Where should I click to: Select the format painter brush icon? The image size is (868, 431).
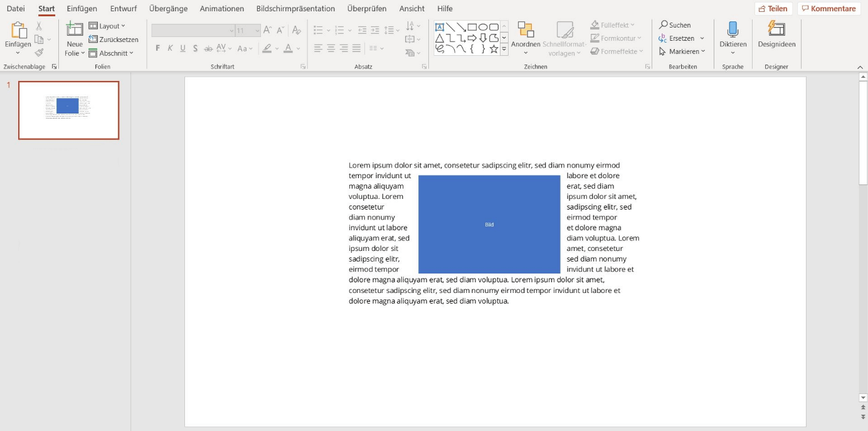point(39,53)
